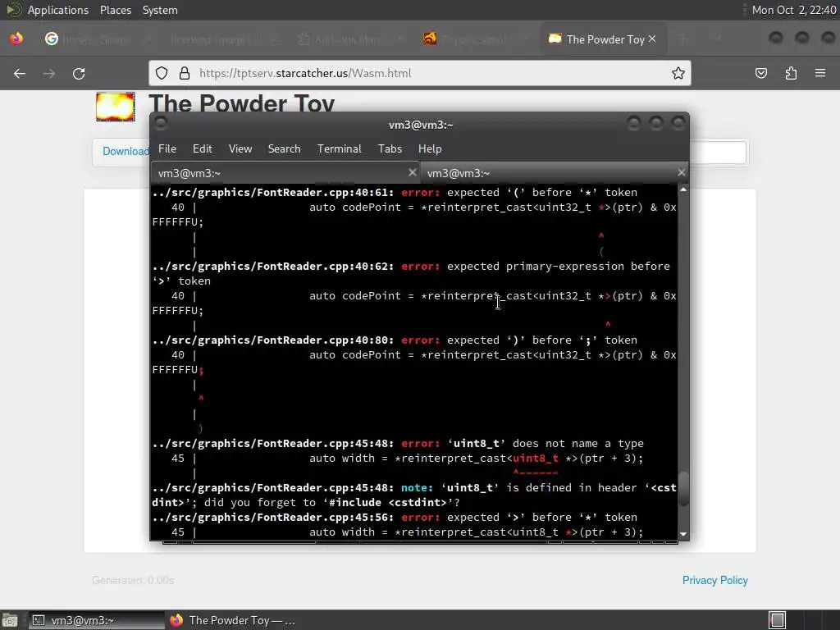Open the terminal Help menu
840x630 pixels.
click(430, 149)
